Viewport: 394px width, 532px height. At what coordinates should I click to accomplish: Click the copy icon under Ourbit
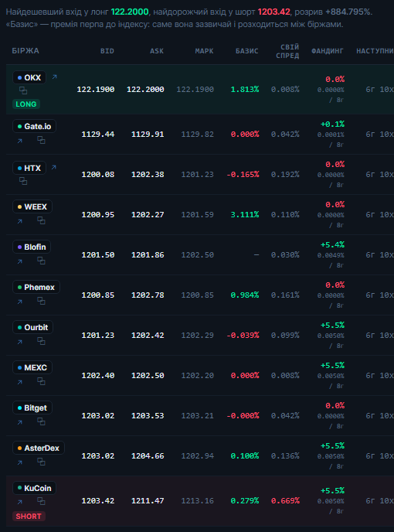[x=41, y=341]
